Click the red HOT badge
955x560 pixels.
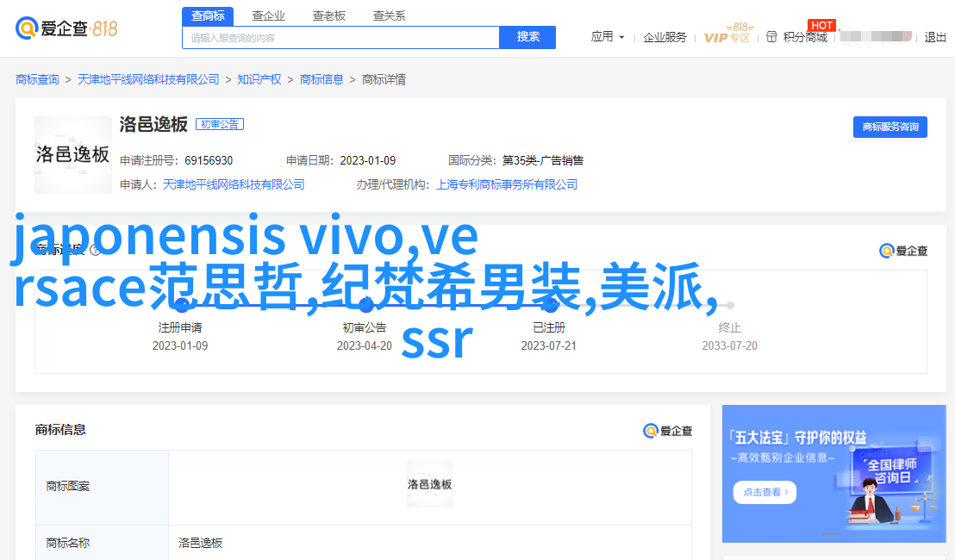coord(821,25)
